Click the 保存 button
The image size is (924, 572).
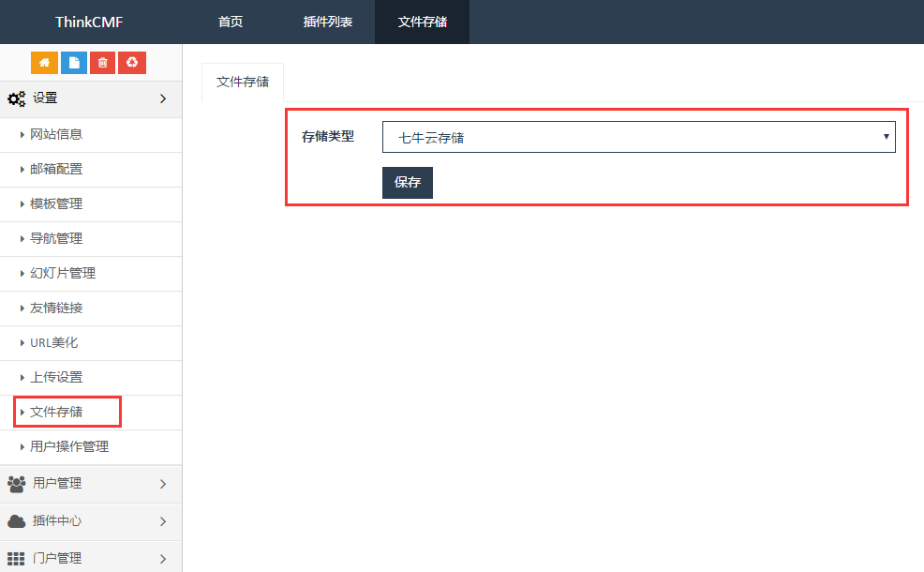pos(408,182)
